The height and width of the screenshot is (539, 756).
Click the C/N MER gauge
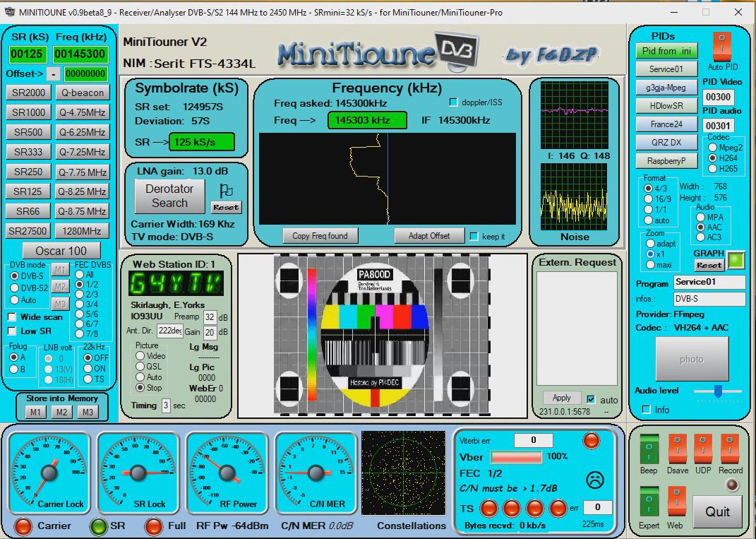click(316, 473)
